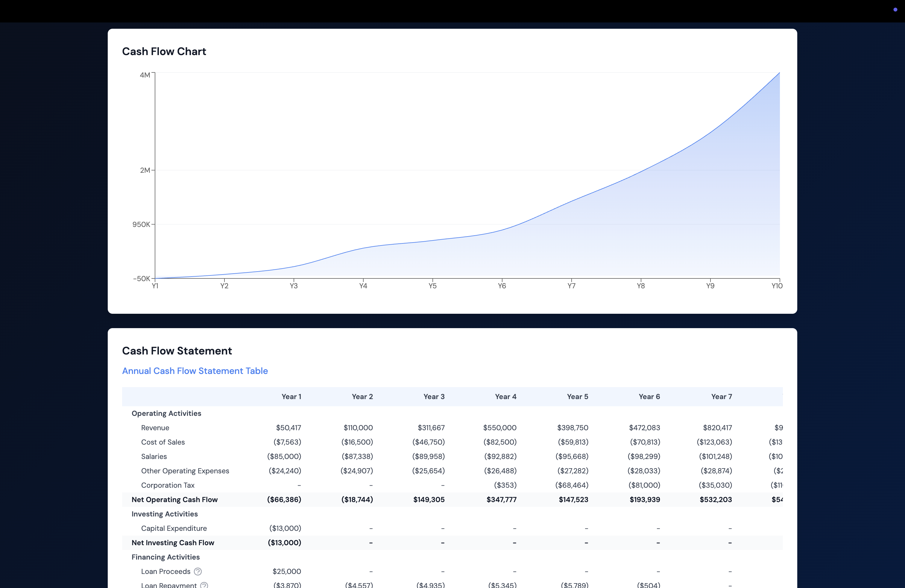Click the help icon beside Loan Proceeds

(198, 571)
